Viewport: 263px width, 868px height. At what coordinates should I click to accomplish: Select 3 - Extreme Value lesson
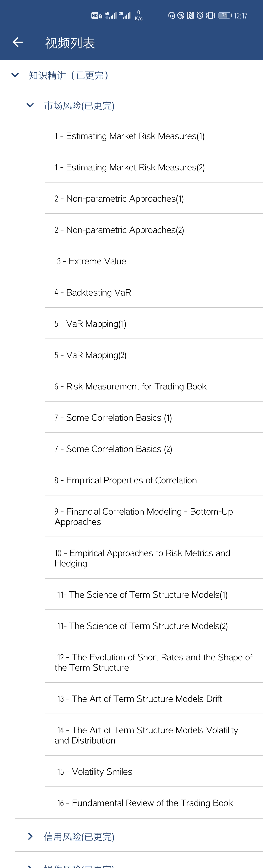click(x=154, y=261)
